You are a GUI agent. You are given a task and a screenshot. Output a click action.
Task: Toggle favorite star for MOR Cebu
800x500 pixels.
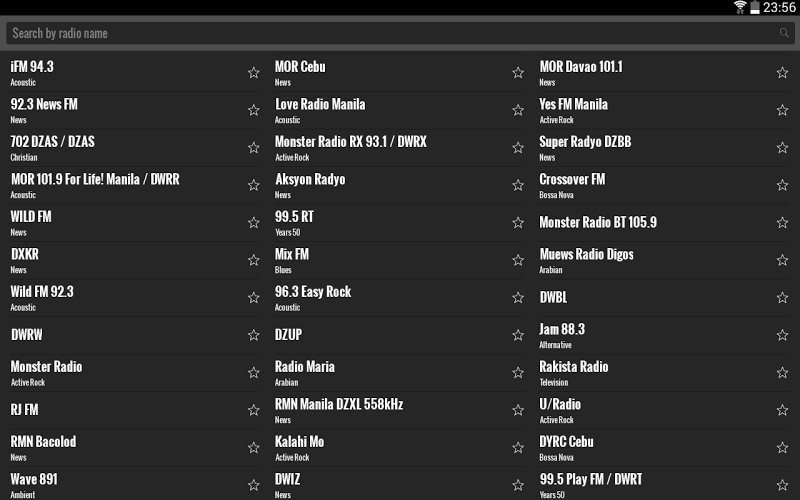(x=518, y=73)
